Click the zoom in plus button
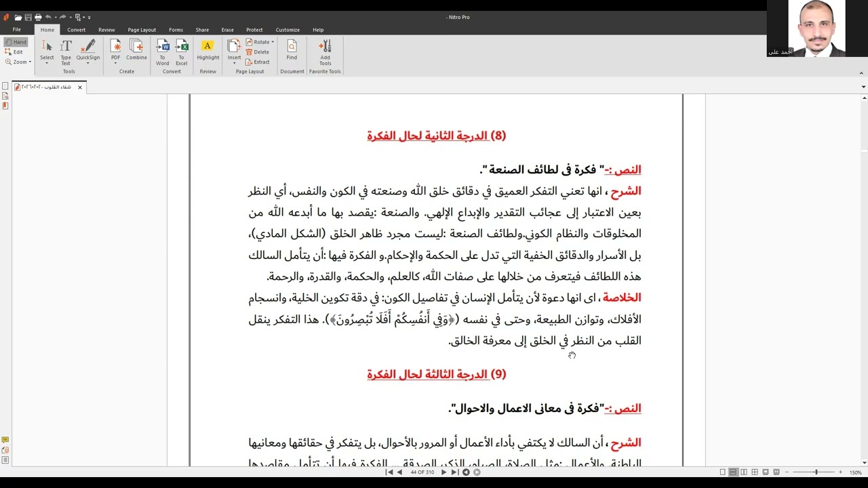The width and height of the screenshot is (868, 488). [840, 472]
